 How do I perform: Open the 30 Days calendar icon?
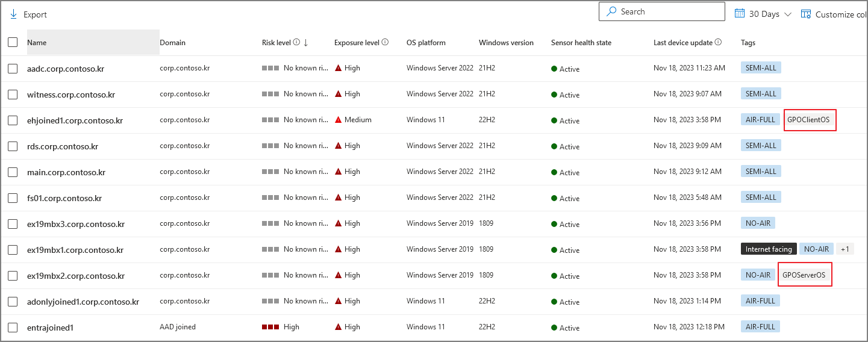(739, 14)
